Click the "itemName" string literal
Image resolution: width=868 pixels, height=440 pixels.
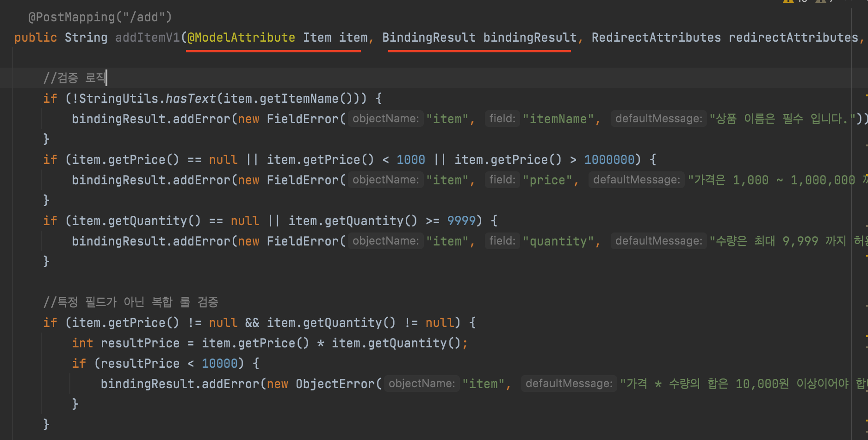[558, 119]
